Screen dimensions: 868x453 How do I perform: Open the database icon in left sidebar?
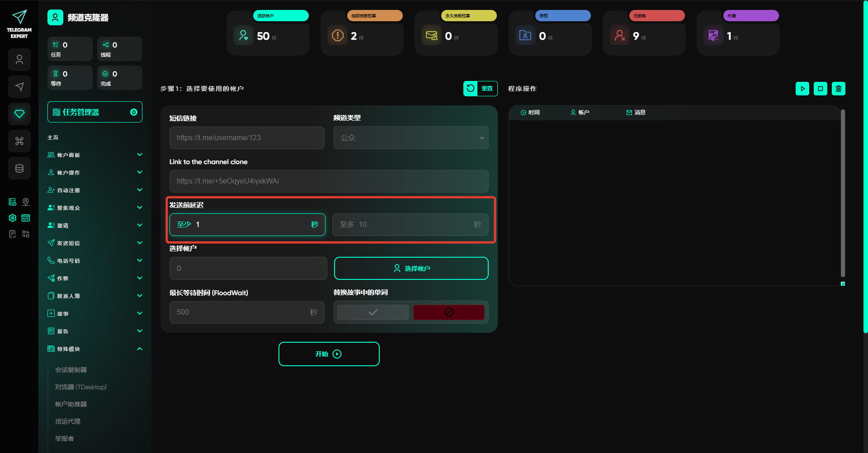[x=19, y=168]
